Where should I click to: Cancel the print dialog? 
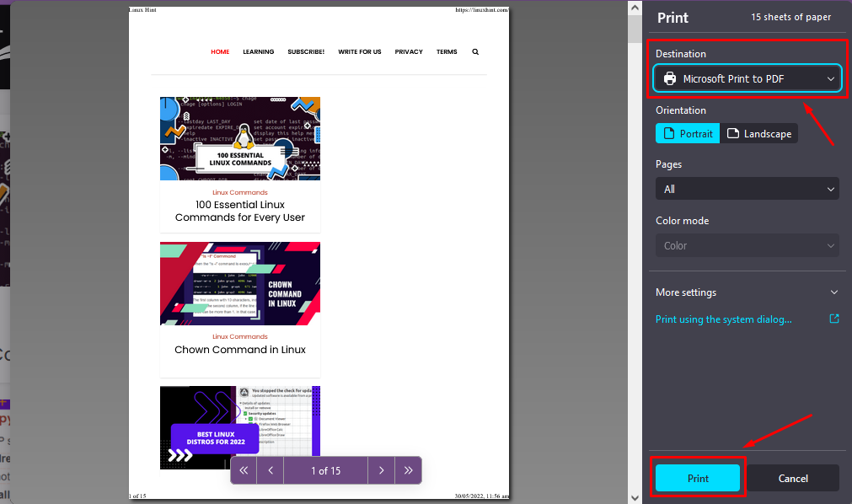[793, 478]
